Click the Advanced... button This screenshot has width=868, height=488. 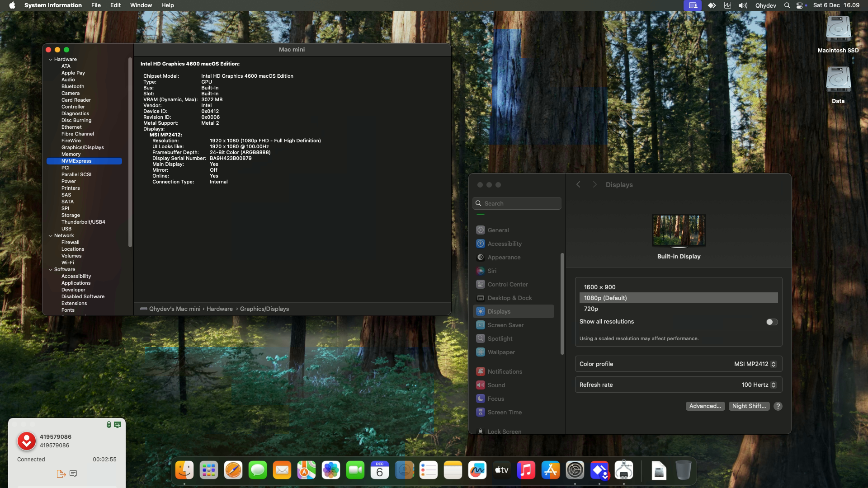[x=705, y=406]
